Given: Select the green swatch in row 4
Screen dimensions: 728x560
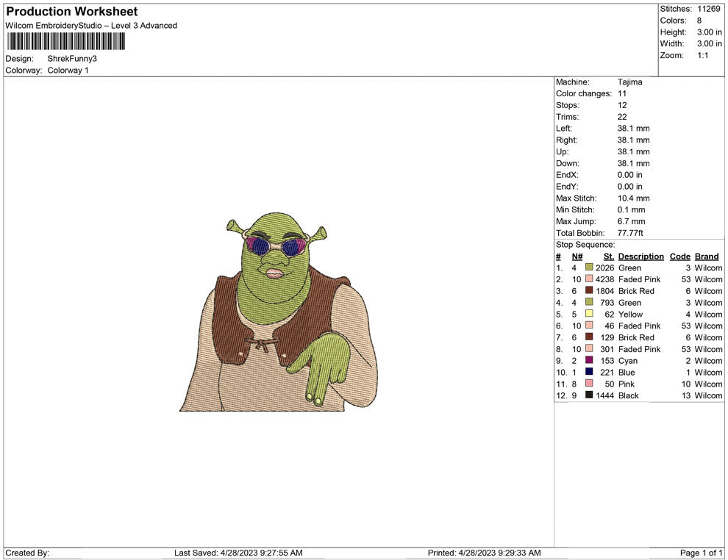Looking at the screenshot, I should point(589,302).
